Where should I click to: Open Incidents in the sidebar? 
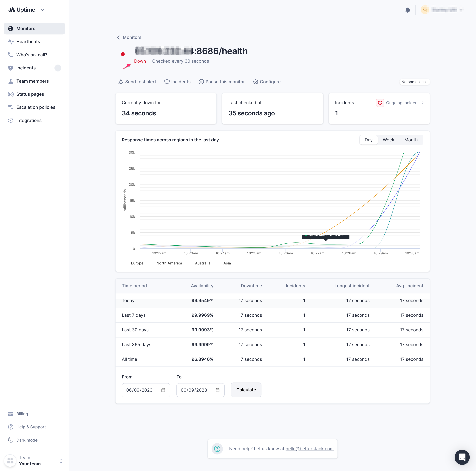pyautogui.click(x=34, y=68)
